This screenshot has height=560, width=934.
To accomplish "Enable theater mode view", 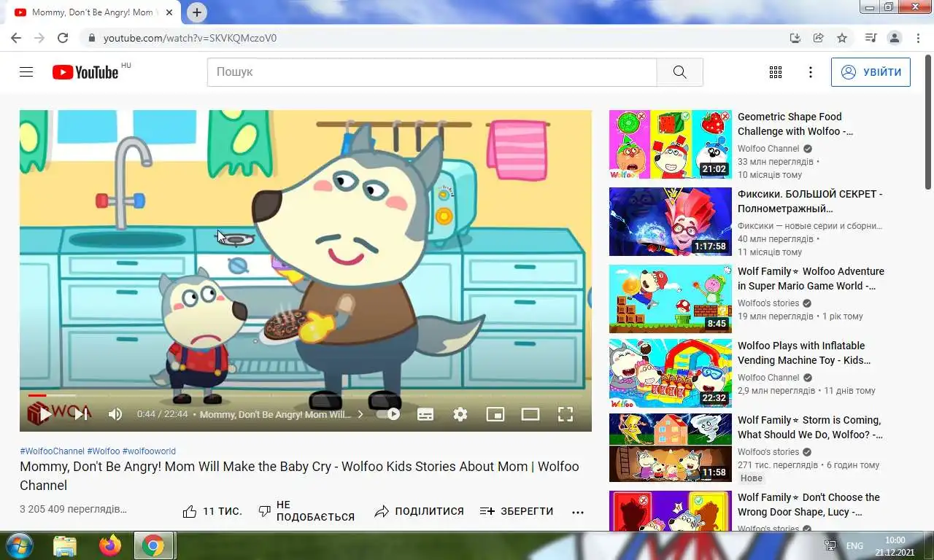I will (x=530, y=414).
